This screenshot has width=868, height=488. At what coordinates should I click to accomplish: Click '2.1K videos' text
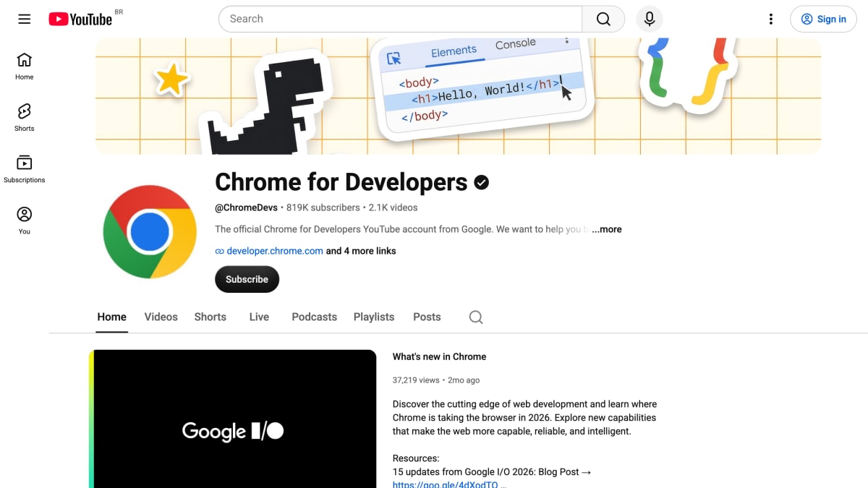(x=393, y=207)
